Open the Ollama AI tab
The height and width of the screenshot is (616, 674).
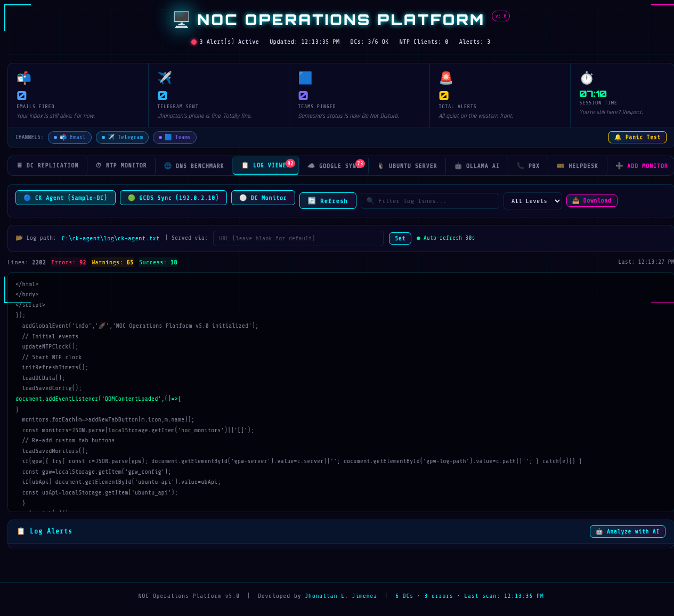(x=477, y=166)
